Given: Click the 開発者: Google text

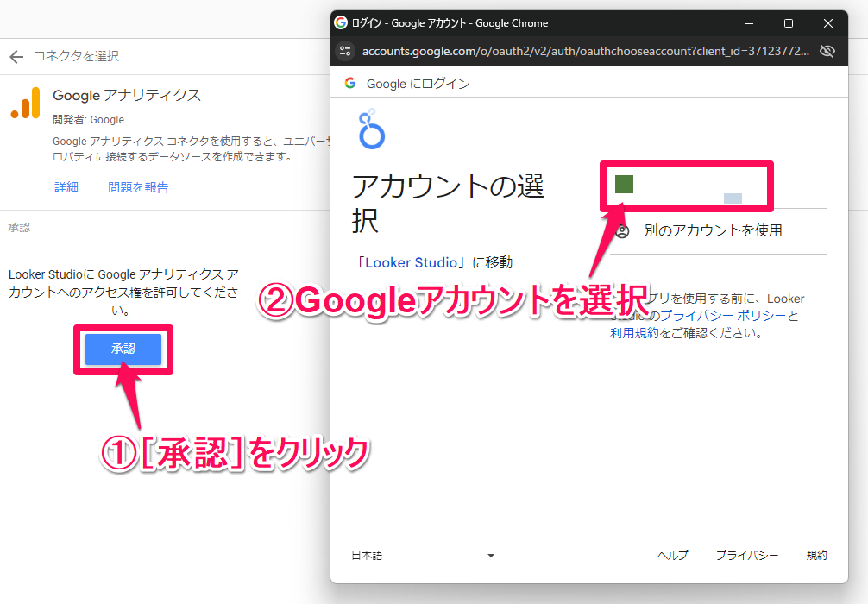Looking at the screenshot, I should click(89, 120).
